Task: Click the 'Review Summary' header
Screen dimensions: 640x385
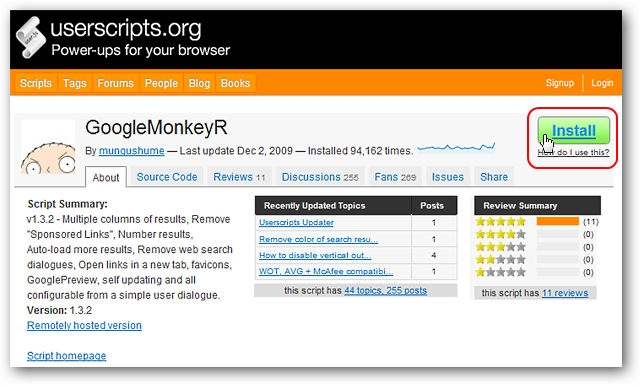Action: click(x=520, y=206)
